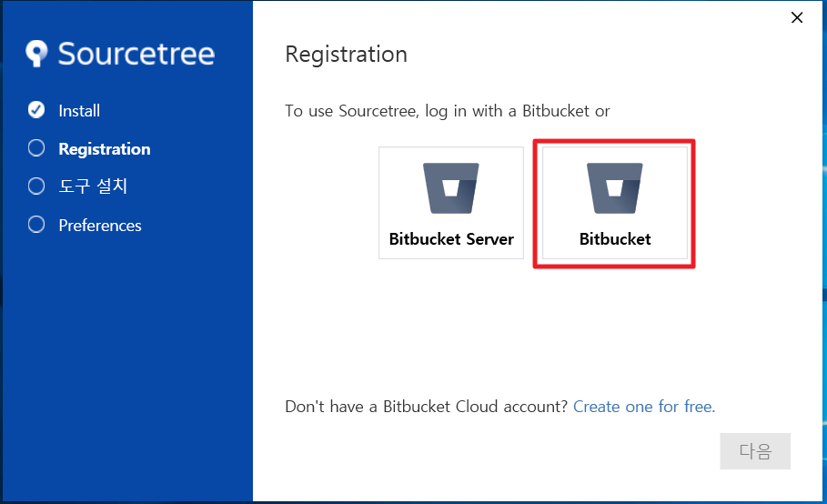Click the 'Don't have a Bitbucket Cloud account?' text
Viewport: 827px width, 504px height.
coord(426,407)
